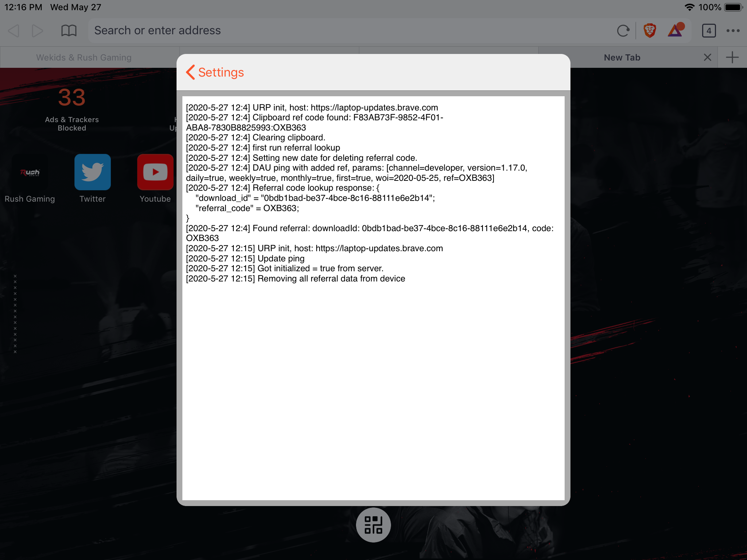Close the New Tab tab
Screen dimensions: 747x560
click(707, 58)
